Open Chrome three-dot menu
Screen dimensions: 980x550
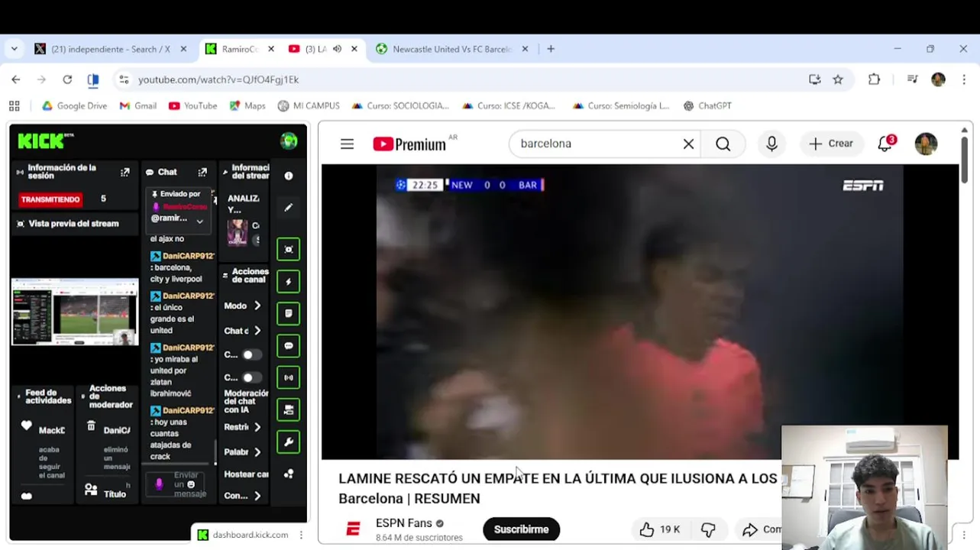(x=964, y=79)
